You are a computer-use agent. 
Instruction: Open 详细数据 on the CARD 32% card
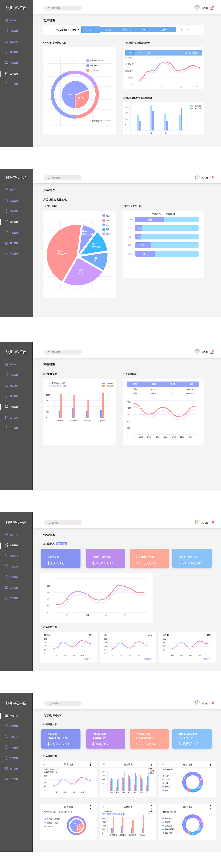207,659
